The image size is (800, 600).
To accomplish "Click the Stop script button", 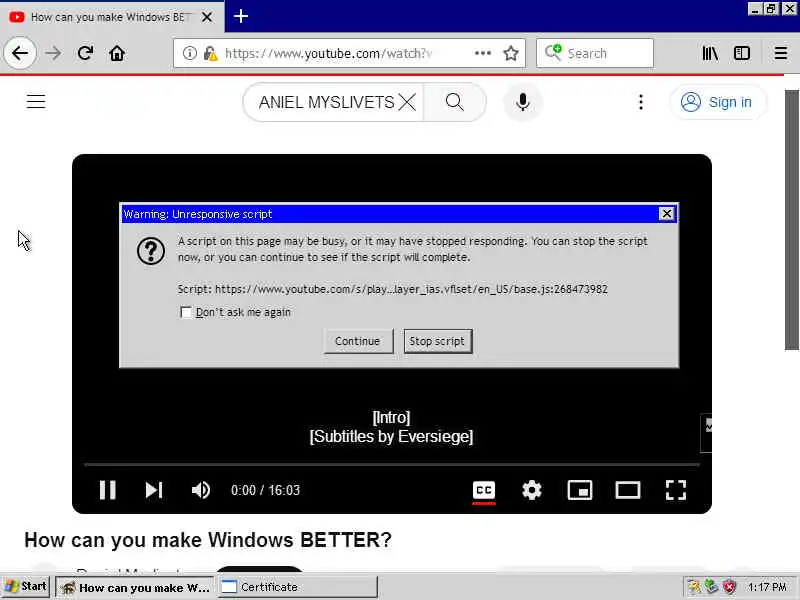I will (437, 341).
